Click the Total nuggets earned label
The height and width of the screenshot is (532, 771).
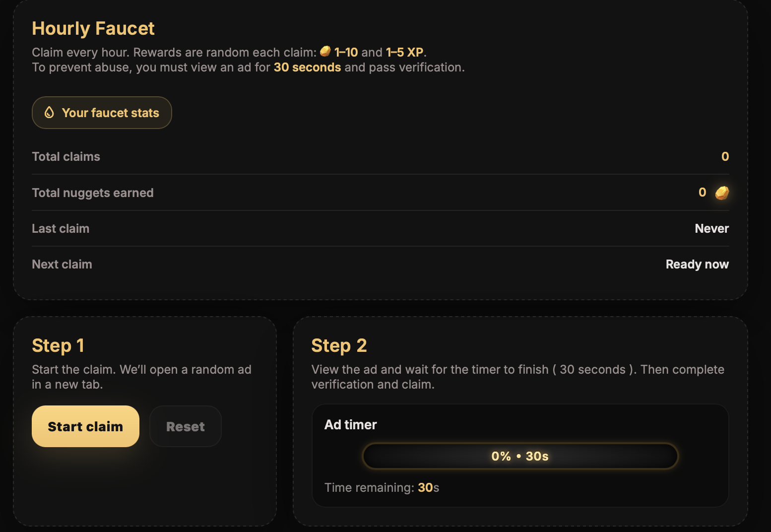[93, 193]
